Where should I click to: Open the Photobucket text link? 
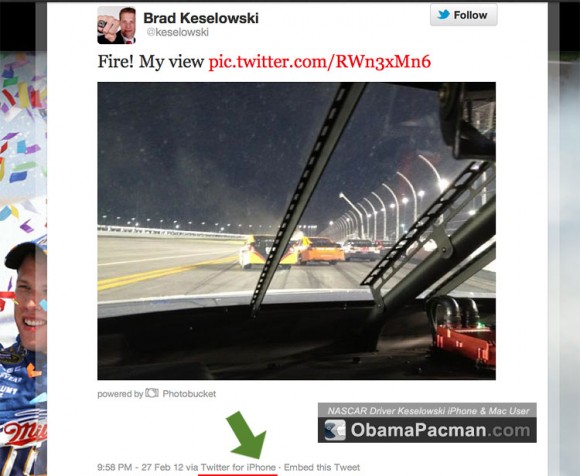(189, 394)
